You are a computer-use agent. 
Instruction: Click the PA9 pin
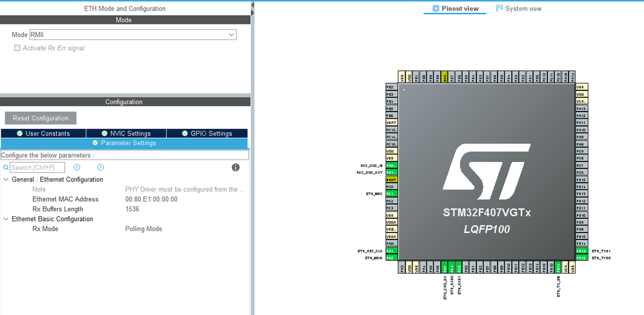click(582, 137)
